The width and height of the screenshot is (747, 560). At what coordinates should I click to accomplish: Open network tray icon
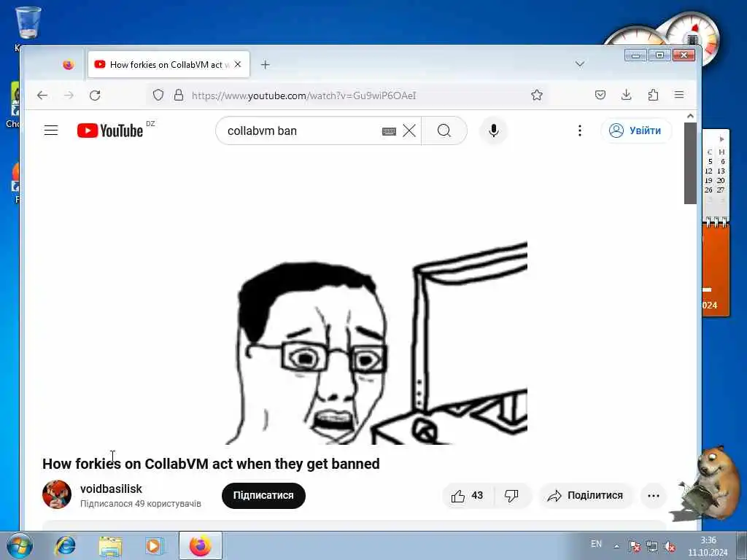pyautogui.click(x=651, y=546)
